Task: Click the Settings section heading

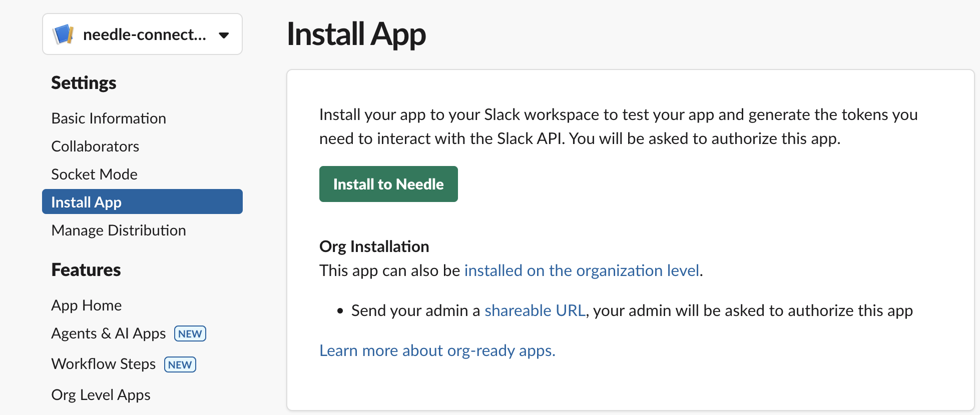Action: (84, 83)
